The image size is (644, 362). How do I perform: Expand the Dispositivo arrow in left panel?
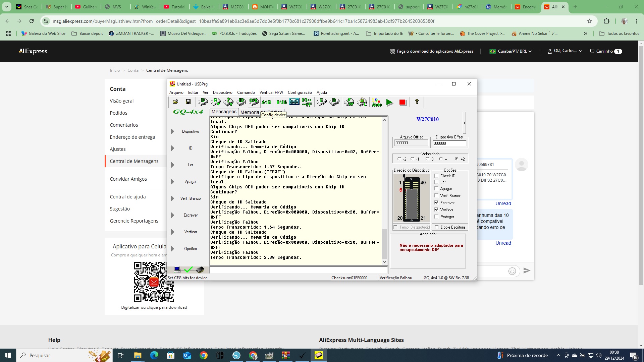[172, 131]
